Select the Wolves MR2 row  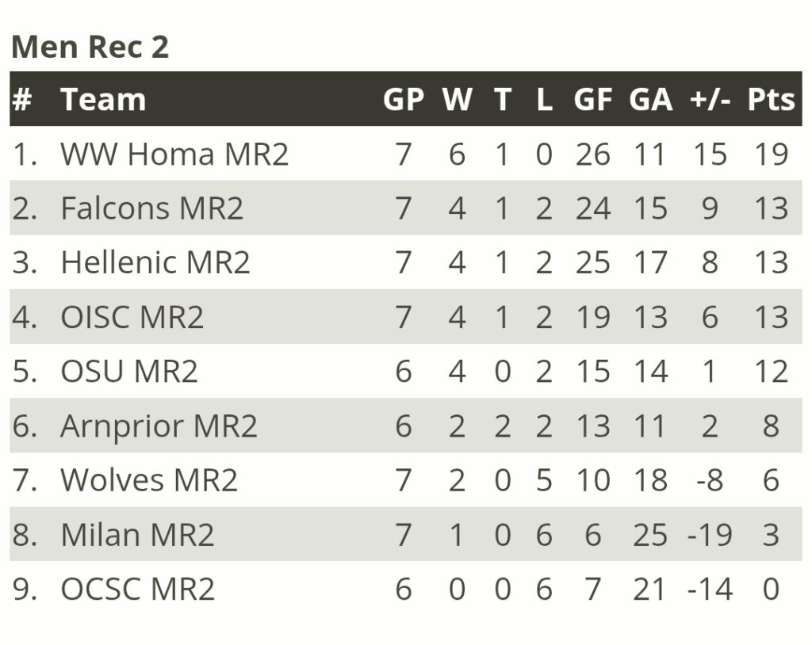[405, 480]
